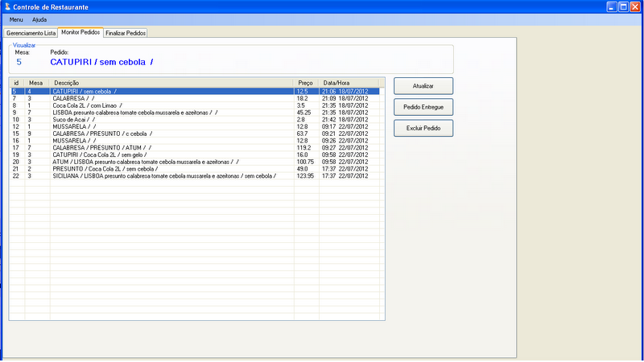Click the Mesa column header
Image resolution: width=644 pixels, height=362 pixels.
point(37,82)
